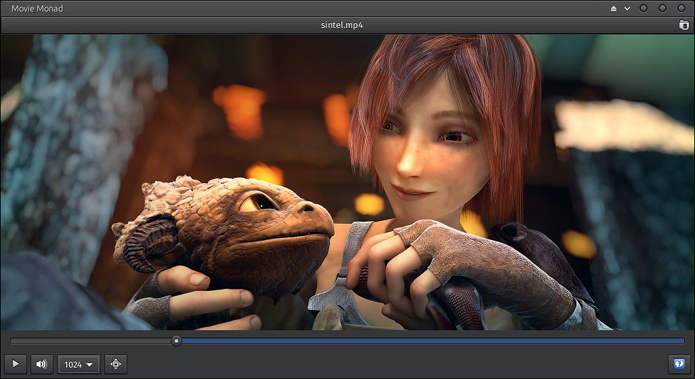Viewport: 695px width, 379px height.
Task: Toggle fullscreen with the four-arrow icon
Action: (x=116, y=364)
